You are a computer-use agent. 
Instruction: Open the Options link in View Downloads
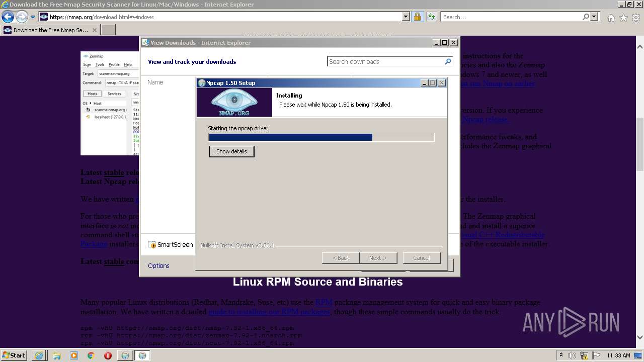pos(158,265)
